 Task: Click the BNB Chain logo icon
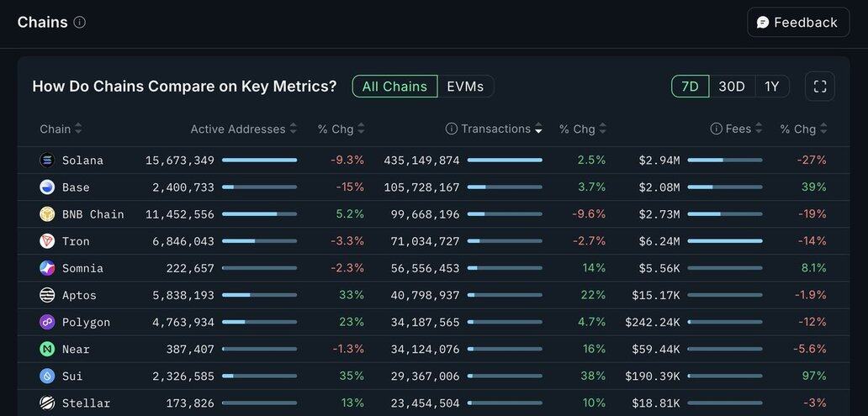coord(47,214)
